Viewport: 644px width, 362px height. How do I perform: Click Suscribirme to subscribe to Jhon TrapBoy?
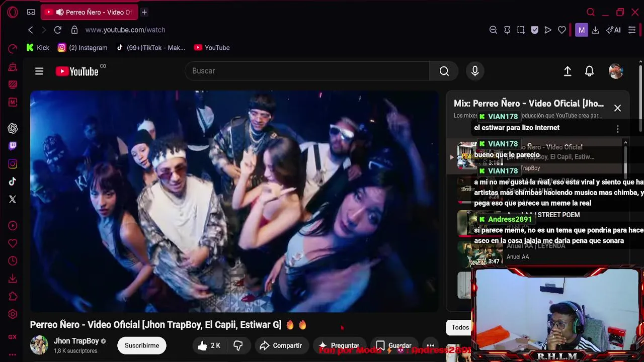point(142,345)
